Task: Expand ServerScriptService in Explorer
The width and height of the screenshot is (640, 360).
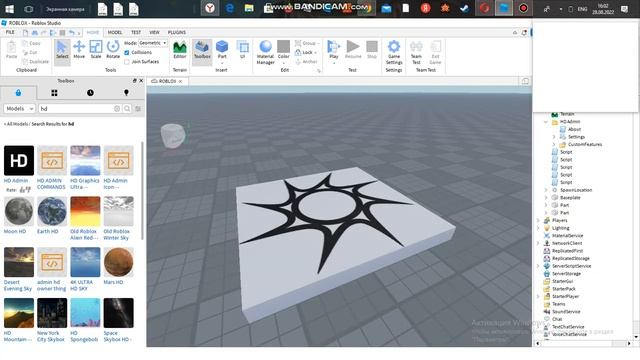Action: [538, 266]
